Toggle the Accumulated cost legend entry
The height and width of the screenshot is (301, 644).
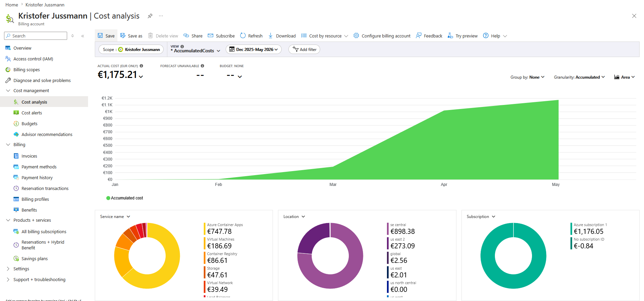124,198
